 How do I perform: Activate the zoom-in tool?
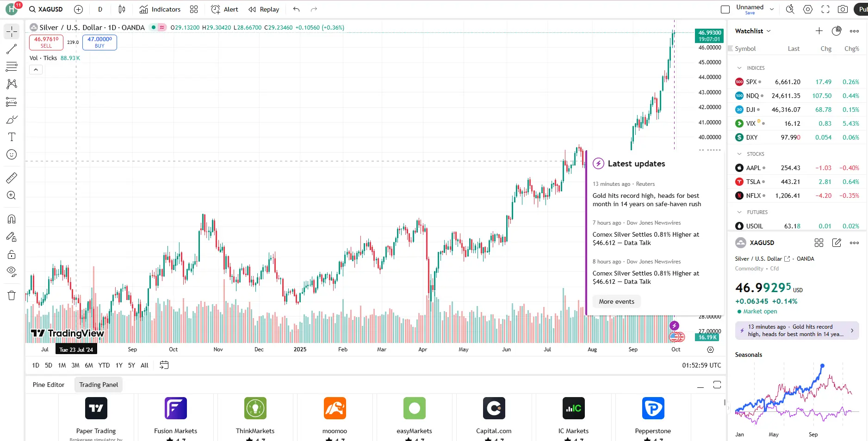pyautogui.click(x=11, y=195)
